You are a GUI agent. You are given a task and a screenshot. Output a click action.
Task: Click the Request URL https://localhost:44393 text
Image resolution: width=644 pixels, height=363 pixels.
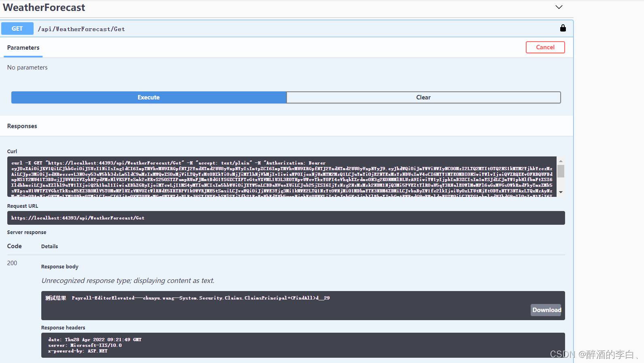click(x=78, y=218)
